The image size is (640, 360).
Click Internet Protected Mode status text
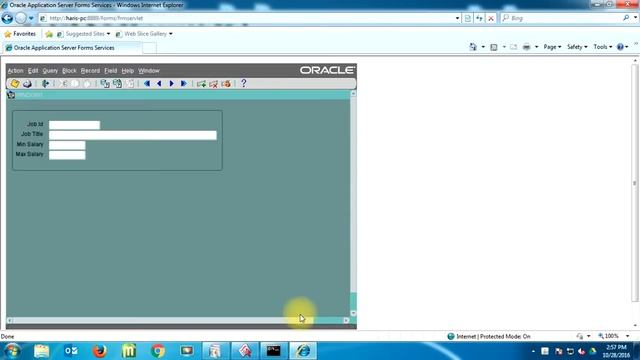[x=493, y=336]
